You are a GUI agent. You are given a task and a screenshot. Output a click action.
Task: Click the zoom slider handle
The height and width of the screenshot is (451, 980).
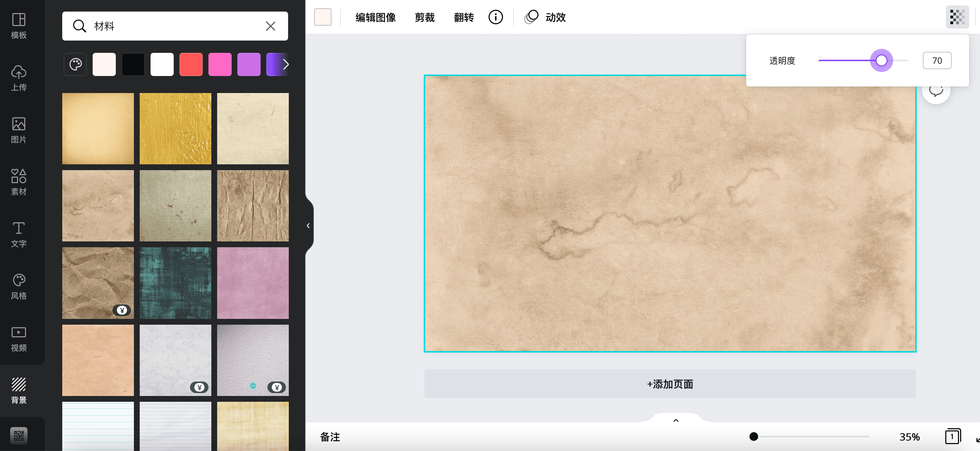pyautogui.click(x=754, y=437)
